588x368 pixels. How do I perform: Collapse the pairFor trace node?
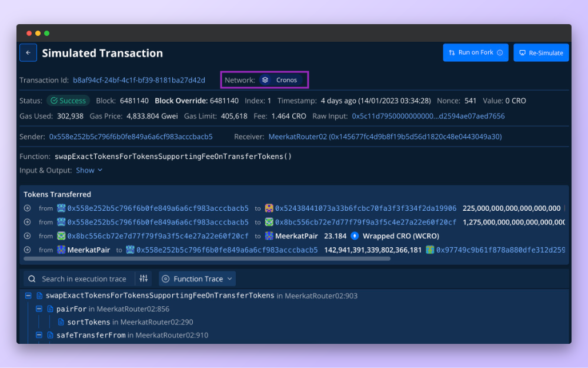(39, 309)
